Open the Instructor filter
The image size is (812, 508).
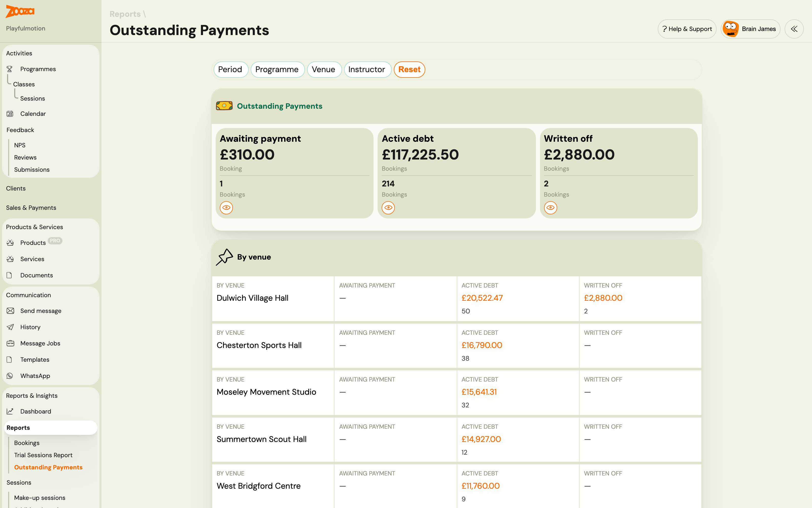pos(367,70)
